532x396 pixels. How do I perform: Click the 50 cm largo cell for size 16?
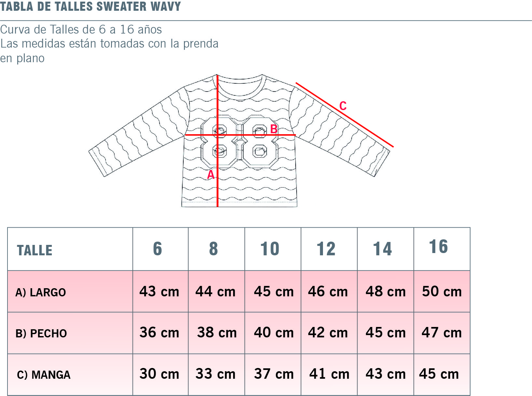(442, 291)
